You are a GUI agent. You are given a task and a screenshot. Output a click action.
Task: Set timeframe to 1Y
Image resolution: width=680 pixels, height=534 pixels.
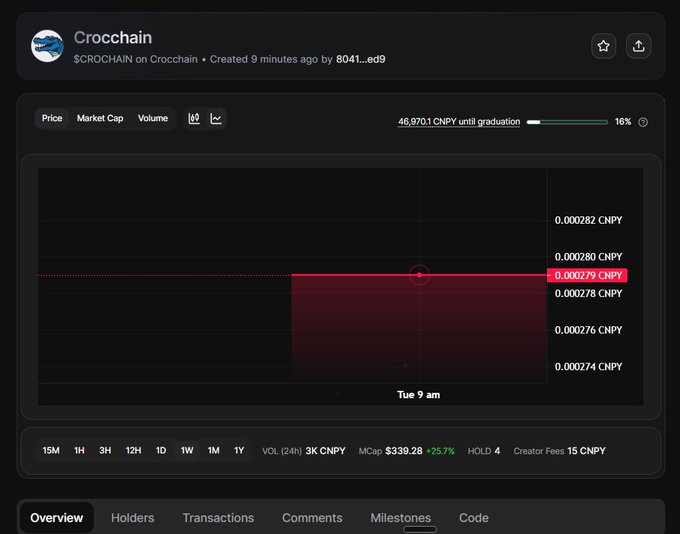[x=239, y=451]
